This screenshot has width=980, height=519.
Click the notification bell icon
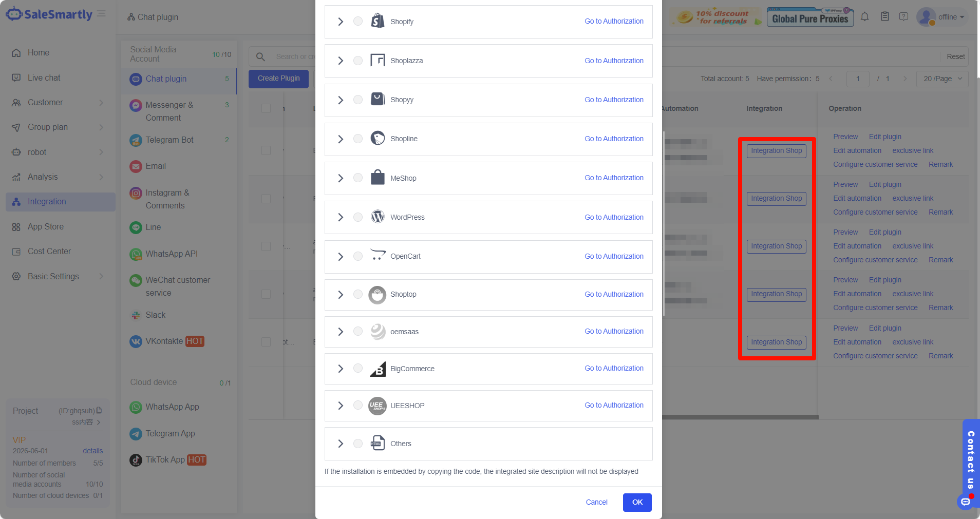tap(865, 17)
